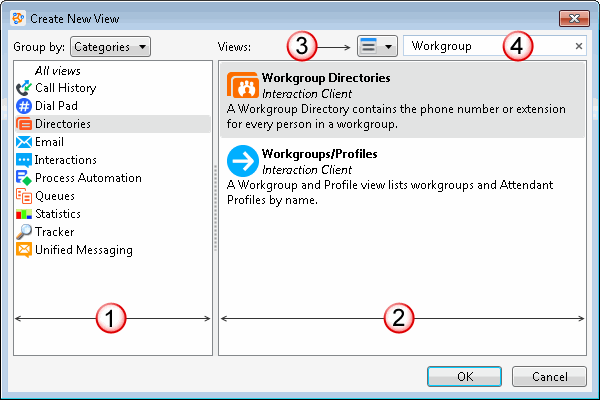Viewport: 600px width, 400px height.
Task: Click the Statistics bar chart icon
Action: coord(24,214)
